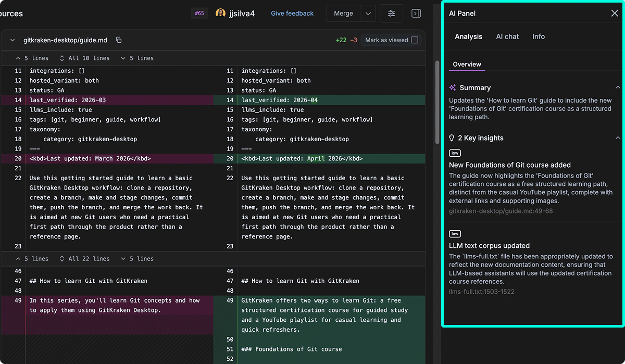
Task: Click the gitkraken-desktop/guide.md file name
Action: tap(65, 40)
